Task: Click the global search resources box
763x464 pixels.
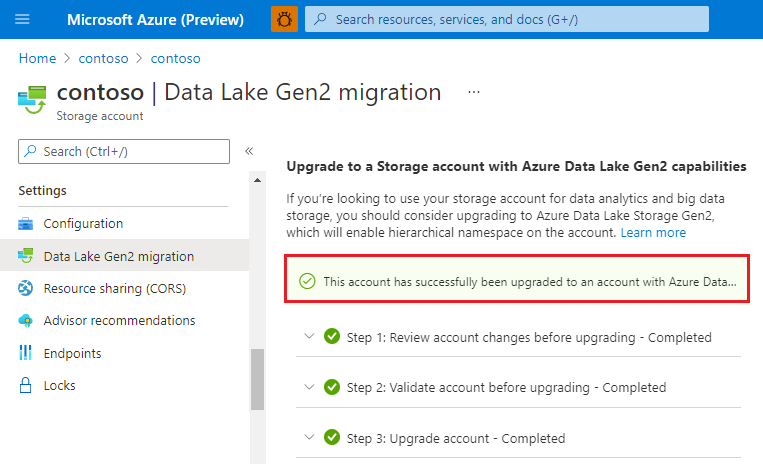Action: pos(506,19)
